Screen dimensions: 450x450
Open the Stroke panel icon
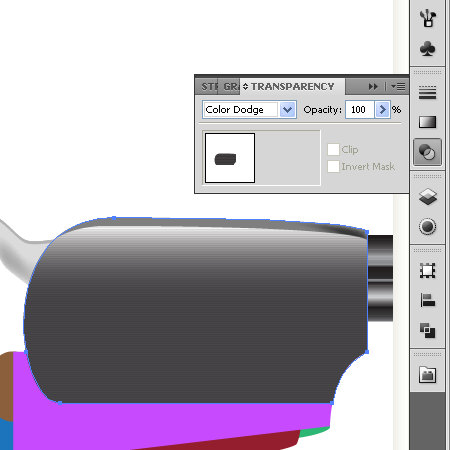tap(427, 92)
